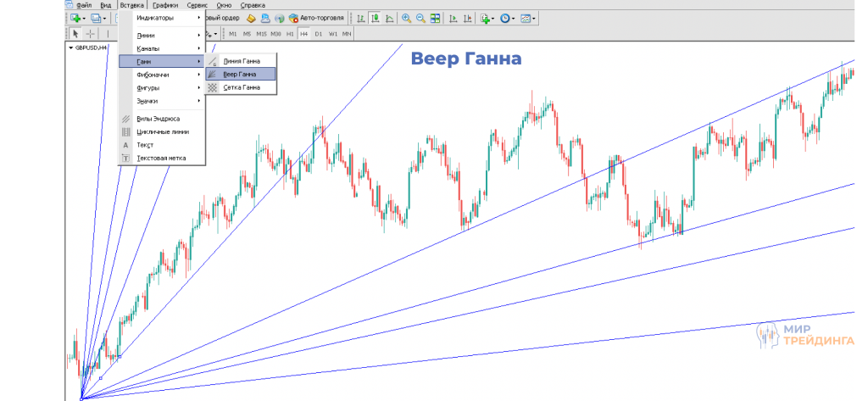Expand the Фибоначчи submenu
The height and width of the screenshot is (401, 868).
pos(161,75)
